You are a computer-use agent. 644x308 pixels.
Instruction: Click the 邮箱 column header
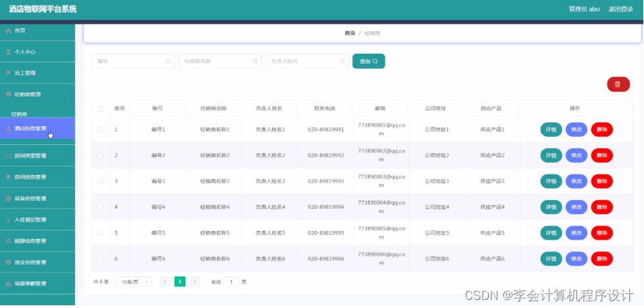380,109
